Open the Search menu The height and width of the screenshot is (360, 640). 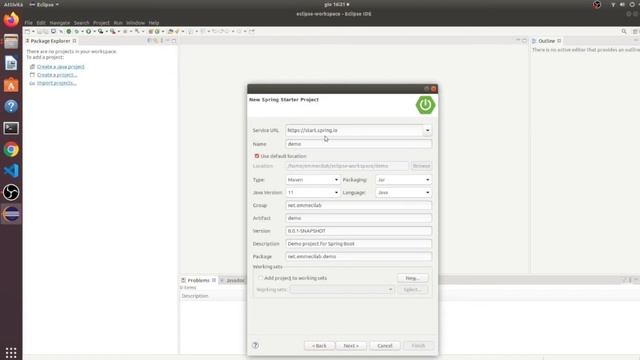pyautogui.click(x=82, y=22)
